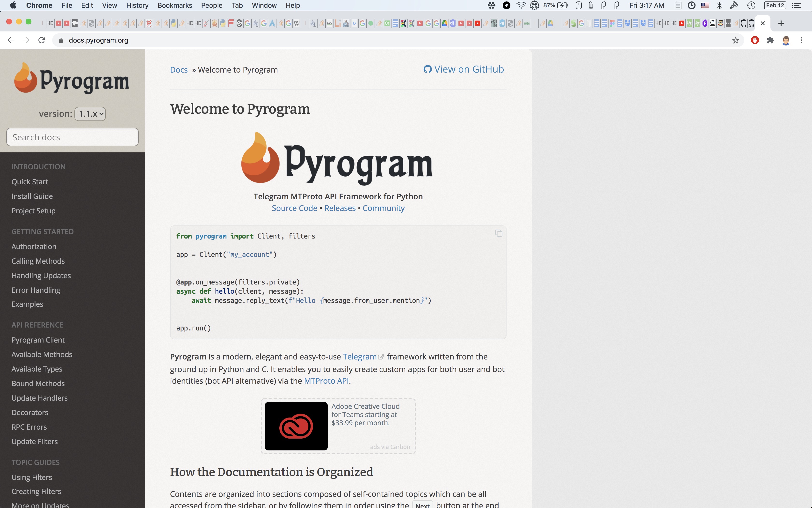
Task: Click the browser back arrow
Action: click(x=11, y=40)
